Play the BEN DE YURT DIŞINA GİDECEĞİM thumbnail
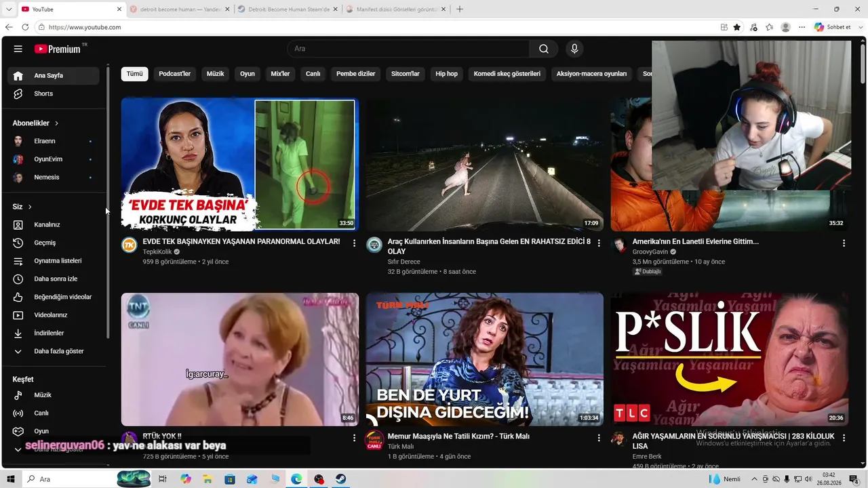 point(485,359)
